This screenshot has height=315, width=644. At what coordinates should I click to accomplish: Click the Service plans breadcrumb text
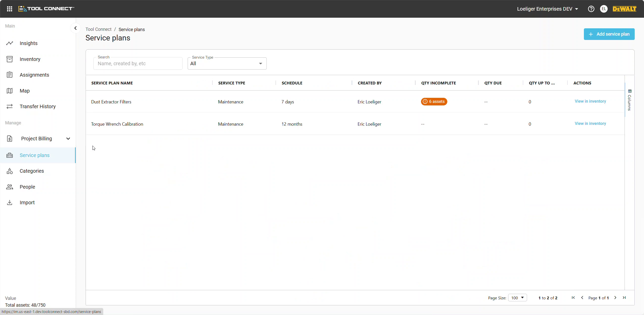[x=132, y=29]
